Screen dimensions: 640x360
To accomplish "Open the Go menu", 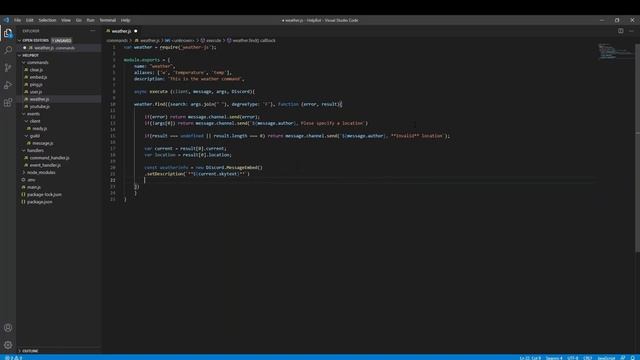I will click(78, 20).
